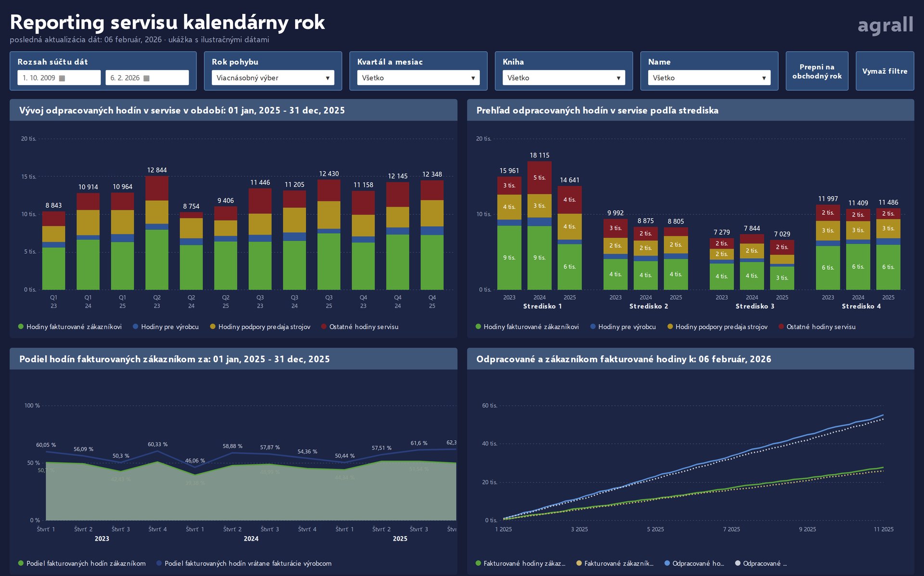
Task: Expand the Rok pohybu dropdown
Action: tap(273, 78)
